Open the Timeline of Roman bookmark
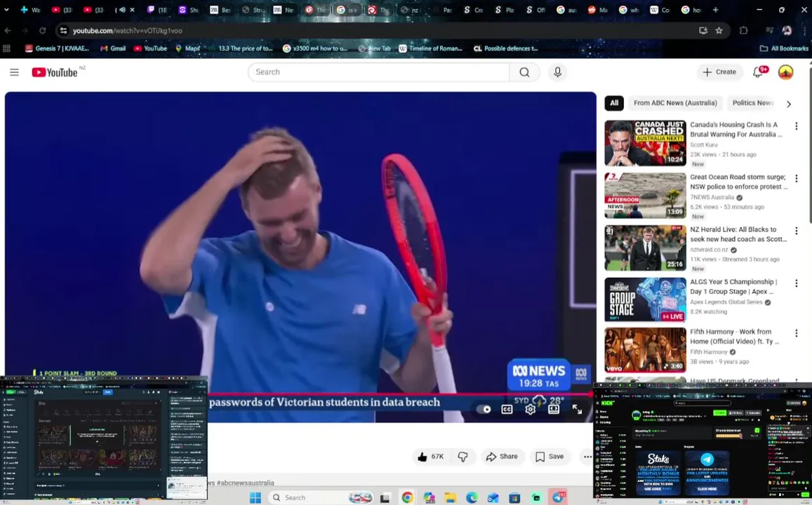812x505 pixels. click(x=430, y=48)
